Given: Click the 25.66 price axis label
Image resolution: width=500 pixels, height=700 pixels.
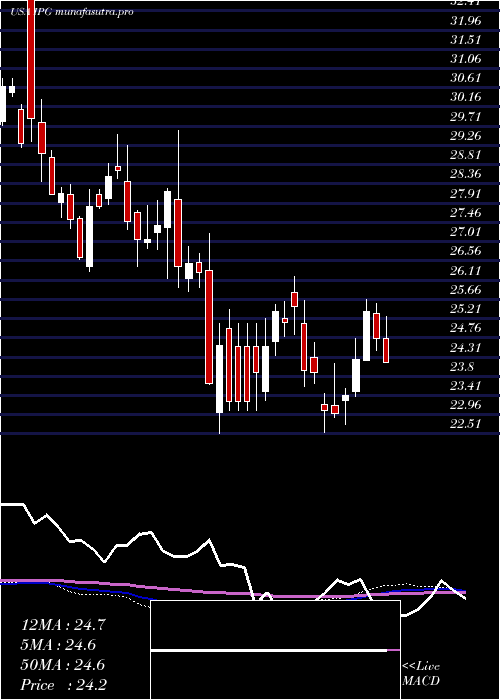Looking at the screenshot, I should pyautogui.click(x=466, y=289).
